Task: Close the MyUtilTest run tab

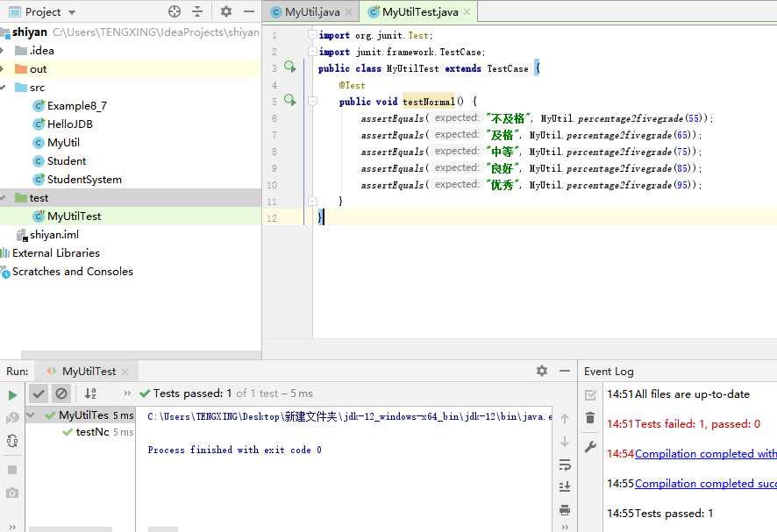Action: click(125, 372)
